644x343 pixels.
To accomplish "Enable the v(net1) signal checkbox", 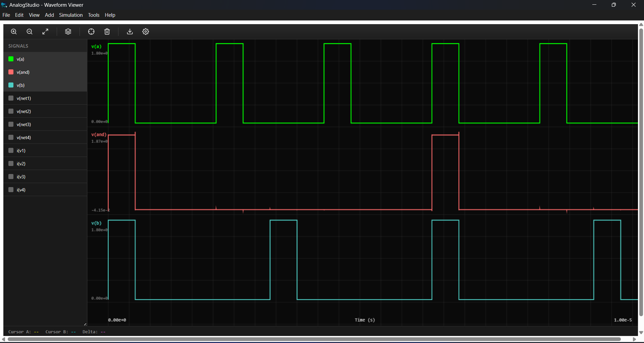I will coord(11,98).
